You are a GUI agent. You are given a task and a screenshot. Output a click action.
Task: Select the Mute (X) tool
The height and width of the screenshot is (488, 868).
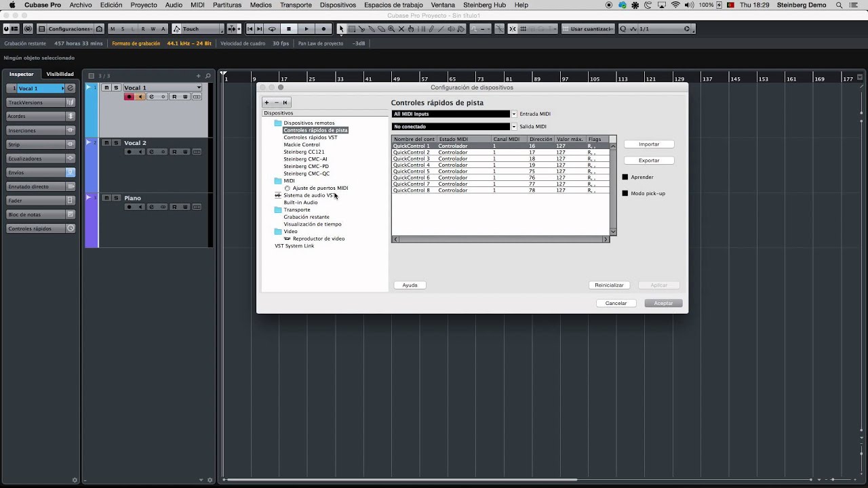pyautogui.click(x=401, y=29)
